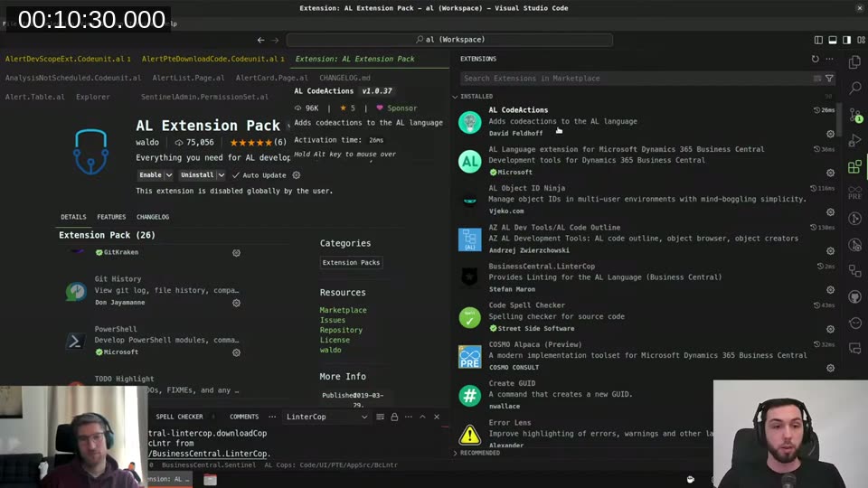Screen dimensions: 868x488
Task: Clear extensions search results icon
Action: [817, 79]
